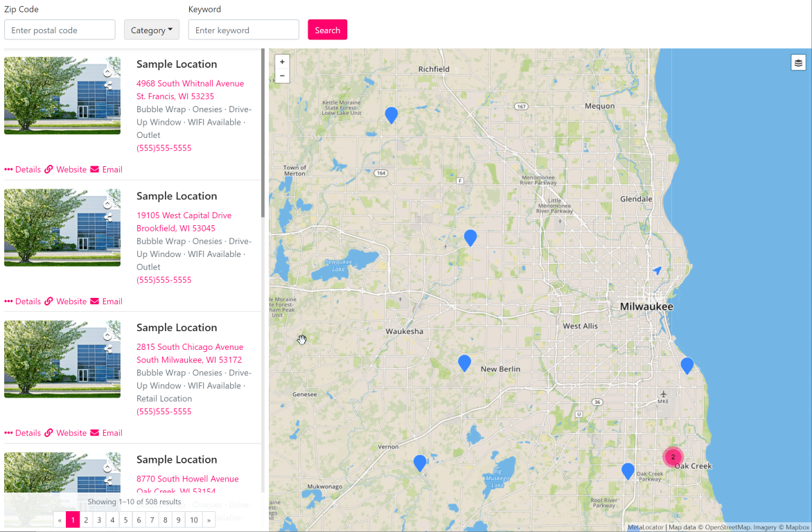
Task: Zoom out on the map
Action: pyautogui.click(x=282, y=76)
